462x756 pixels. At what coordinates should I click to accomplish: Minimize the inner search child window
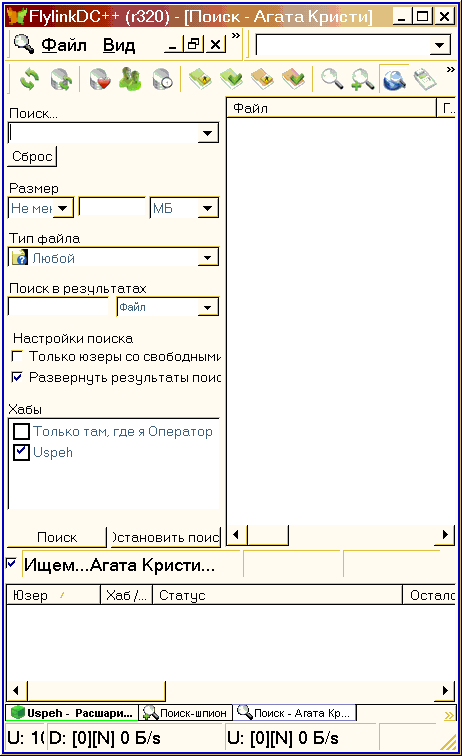173,44
